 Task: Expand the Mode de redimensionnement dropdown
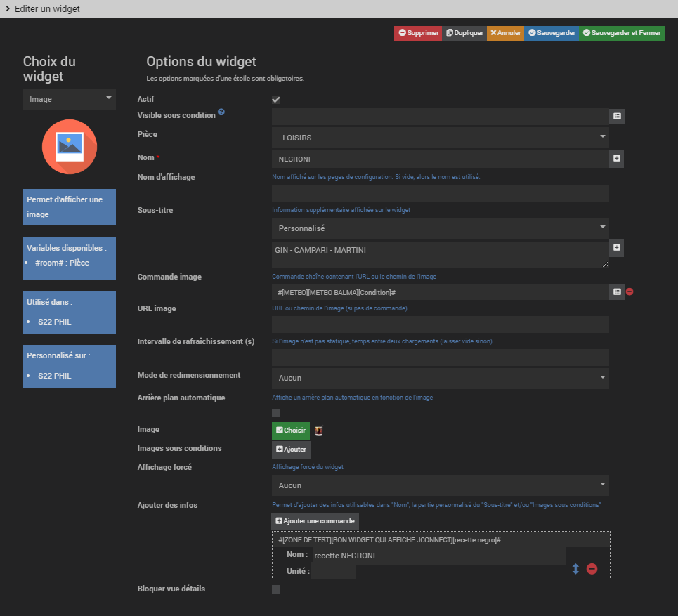[440, 378]
